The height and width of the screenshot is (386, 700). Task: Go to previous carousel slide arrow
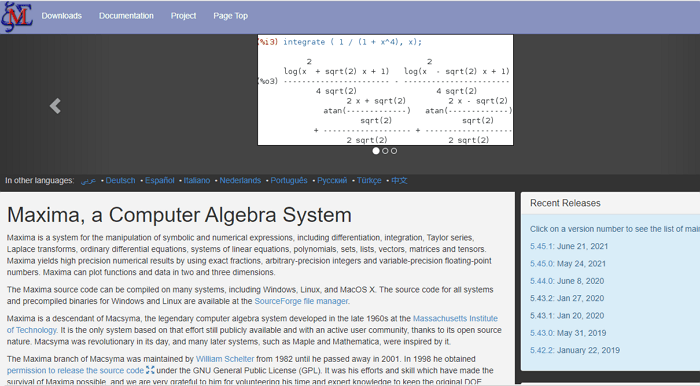[x=55, y=106]
